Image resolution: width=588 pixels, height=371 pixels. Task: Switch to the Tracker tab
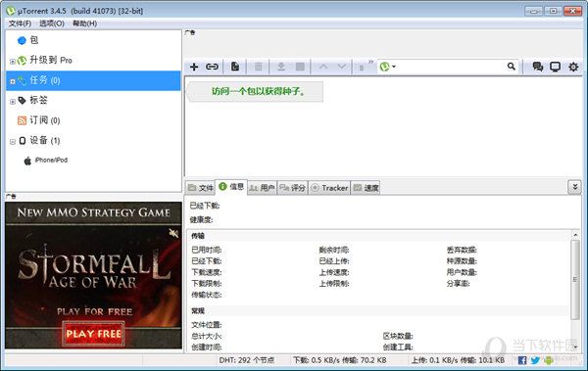[x=329, y=188]
